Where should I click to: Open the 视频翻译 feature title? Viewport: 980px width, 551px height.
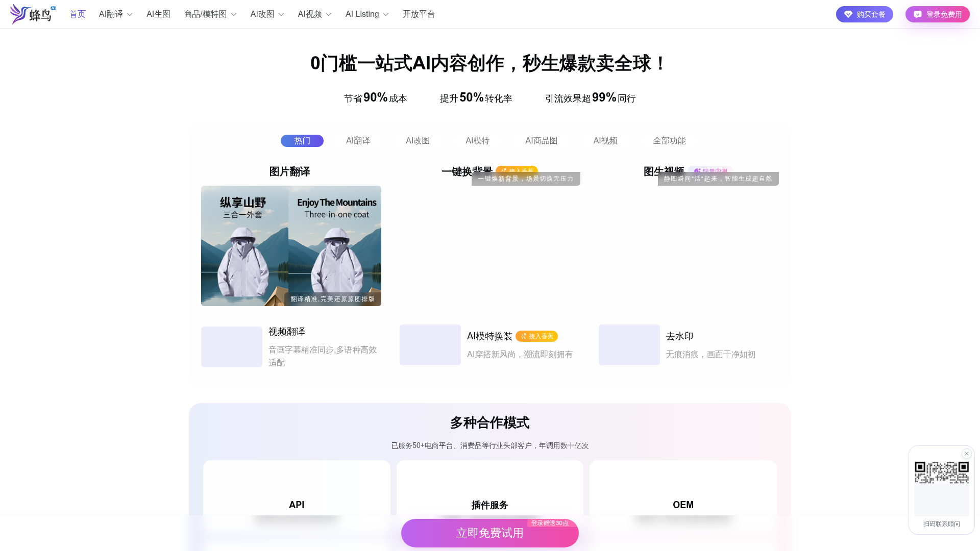point(287,332)
